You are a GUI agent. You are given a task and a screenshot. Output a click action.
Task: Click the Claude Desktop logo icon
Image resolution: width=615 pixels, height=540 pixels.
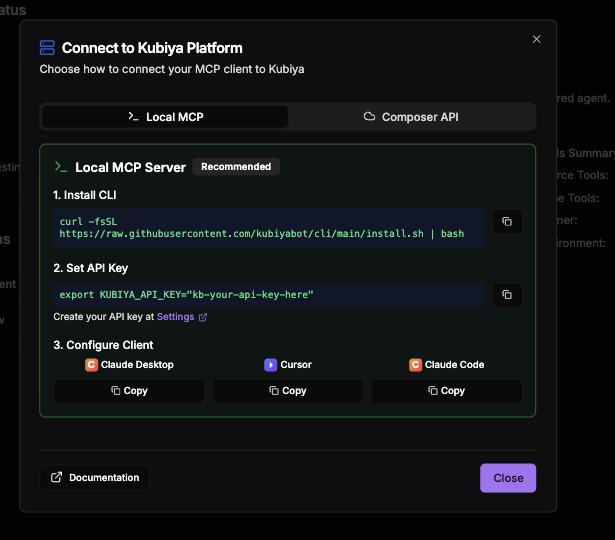[91, 365]
